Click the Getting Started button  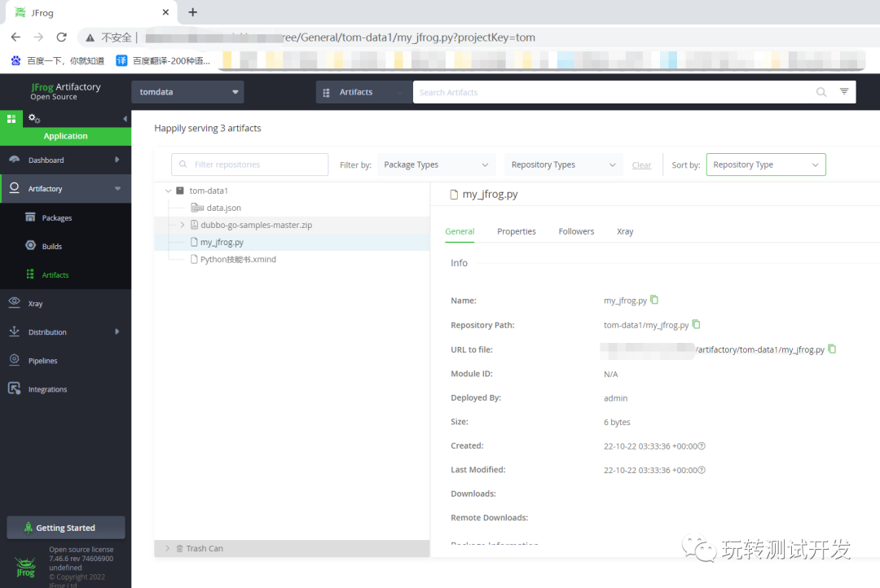click(66, 528)
